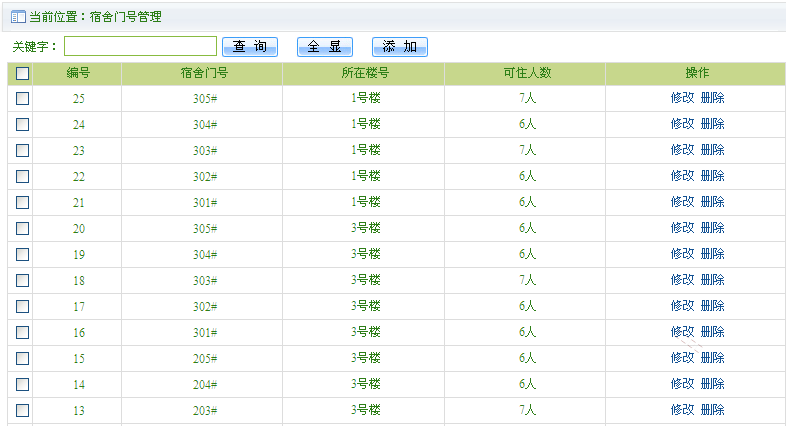The height and width of the screenshot is (426, 786).
Task: Open 修改 for row 14
Action: click(682, 384)
